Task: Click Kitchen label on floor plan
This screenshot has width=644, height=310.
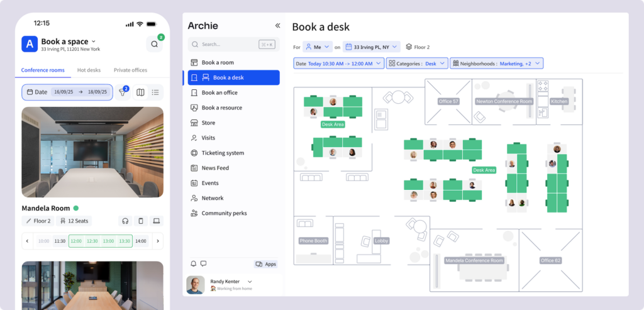Action: pyautogui.click(x=559, y=101)
